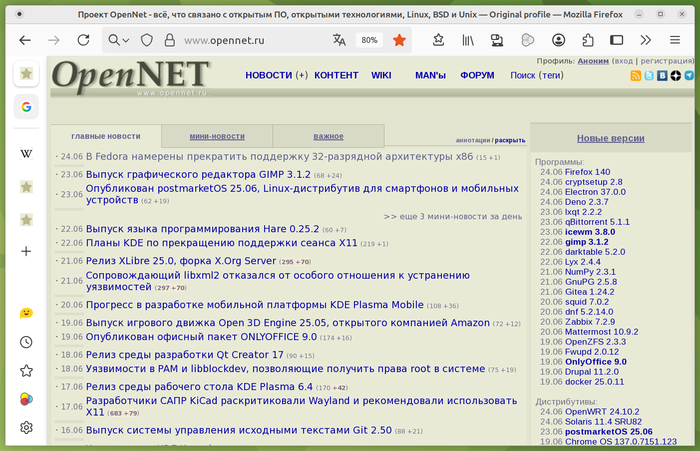This screenshot has height=451, width=700.
Task: Click the вход login link
Action: pyautogui.click(x=624, y=61)
